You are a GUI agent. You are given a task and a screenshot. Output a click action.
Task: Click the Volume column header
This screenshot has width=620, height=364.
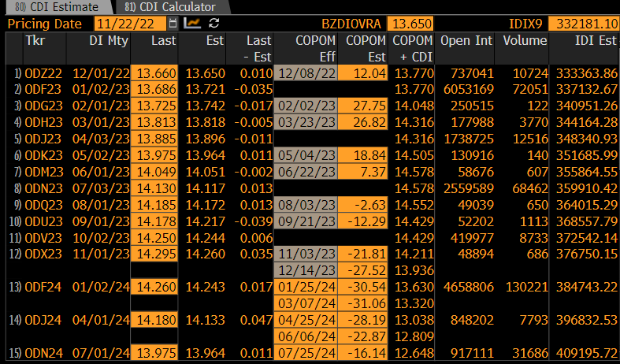(522, 48)
